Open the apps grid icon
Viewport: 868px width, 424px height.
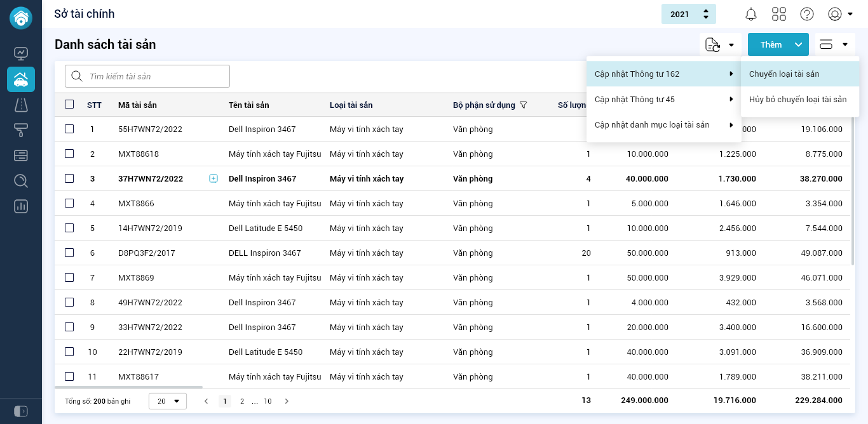(779, 14)
